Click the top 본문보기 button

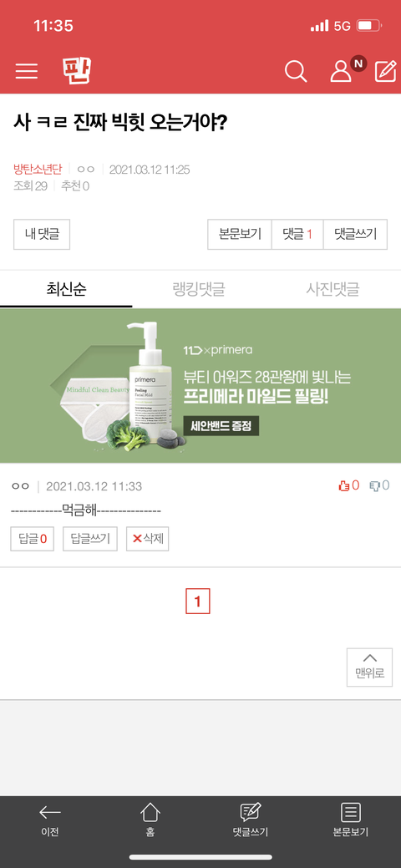point(240,234)
